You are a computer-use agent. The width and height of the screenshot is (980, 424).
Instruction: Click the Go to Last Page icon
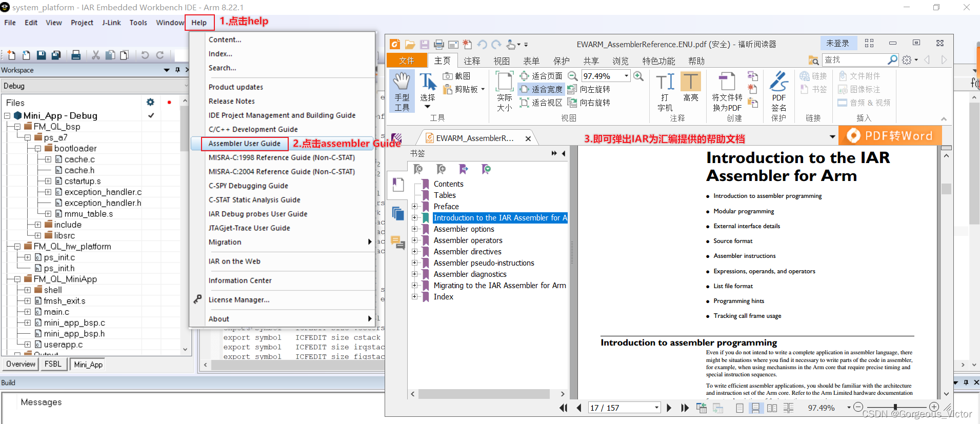[x=685, y=408]
